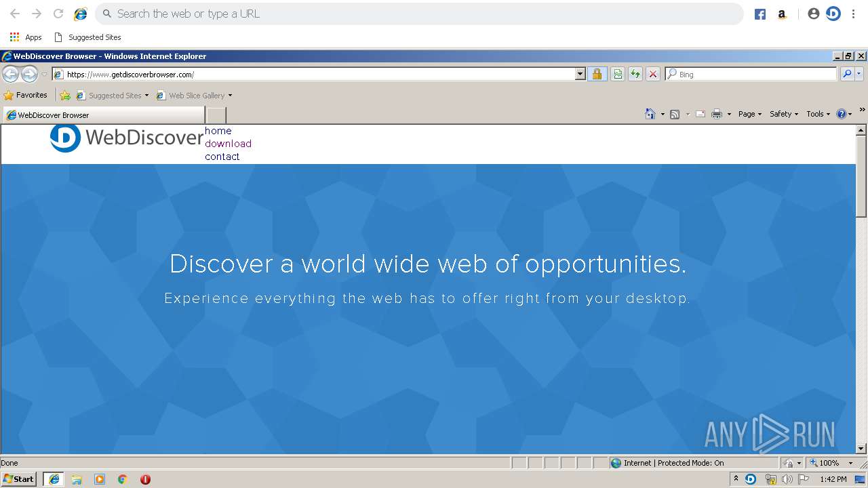Expand the Print options dropdown arrow
The width and height of the screenshot is (868, 488).
(x=729, y=114)
